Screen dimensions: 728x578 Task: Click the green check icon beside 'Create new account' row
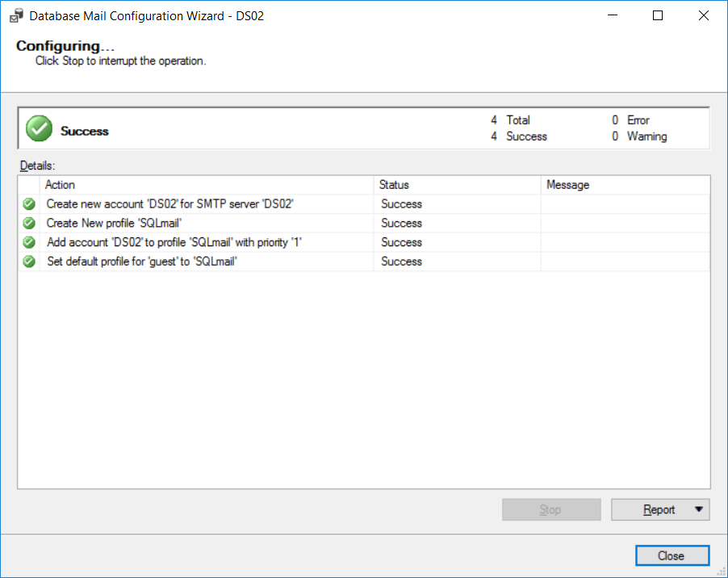point(29,203)
